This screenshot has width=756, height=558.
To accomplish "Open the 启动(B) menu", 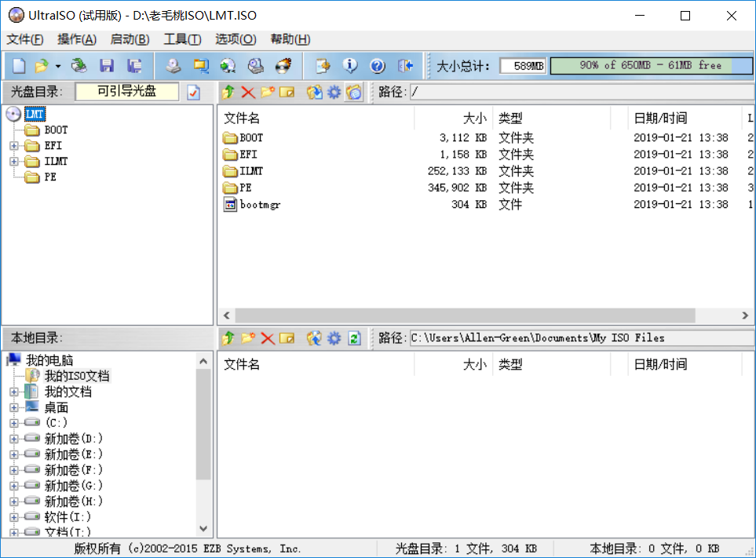I will [130, 39].
